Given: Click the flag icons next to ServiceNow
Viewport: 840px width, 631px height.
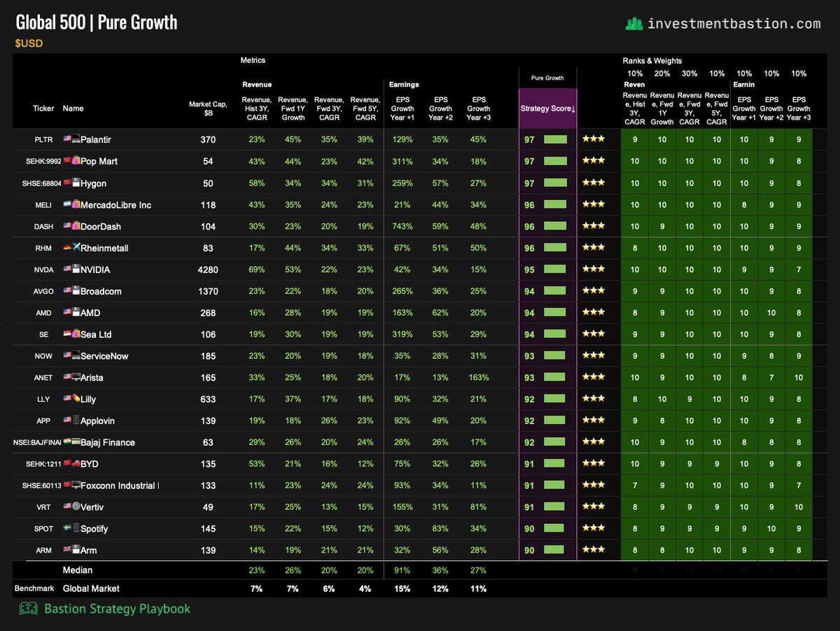Looking at the screenshot, I should (x=71, y=356).
